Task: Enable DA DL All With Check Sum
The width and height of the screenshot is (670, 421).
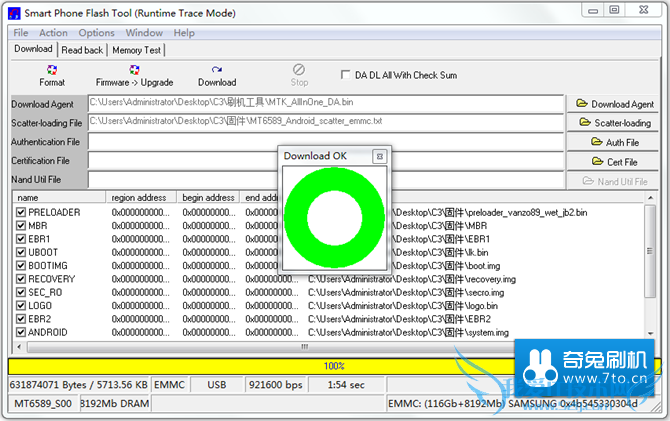Action: point(347,75)
